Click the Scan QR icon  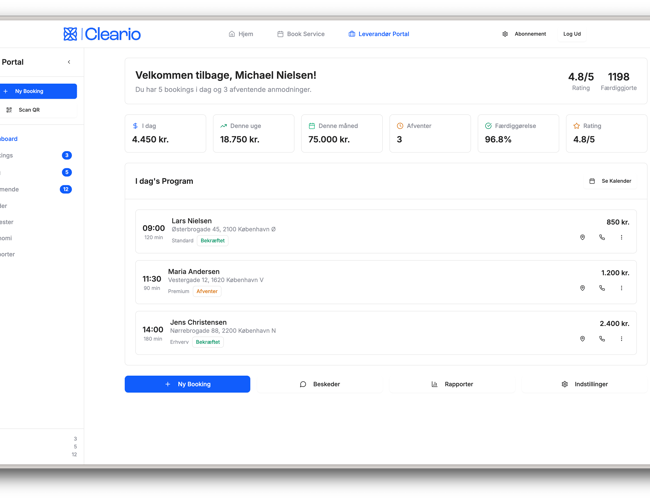pos(9,110)
